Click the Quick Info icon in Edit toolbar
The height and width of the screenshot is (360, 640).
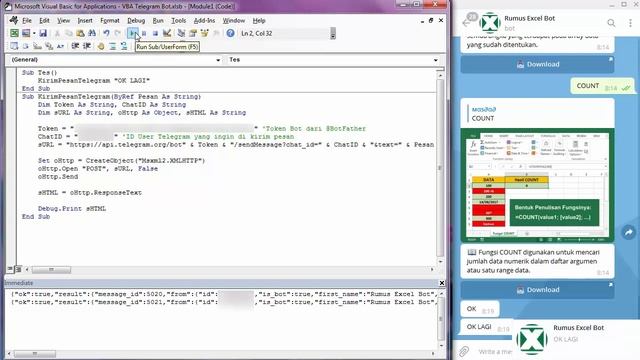pos(38,46)
